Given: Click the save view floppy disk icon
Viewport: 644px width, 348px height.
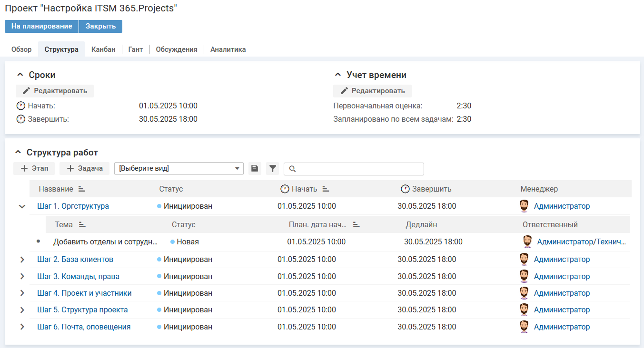Looking at the screenshot, I should [255, 168].
